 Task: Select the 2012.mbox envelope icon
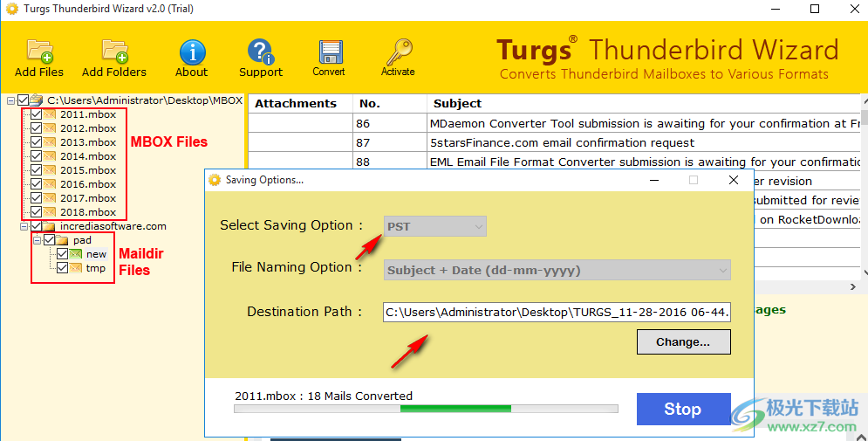49,128
